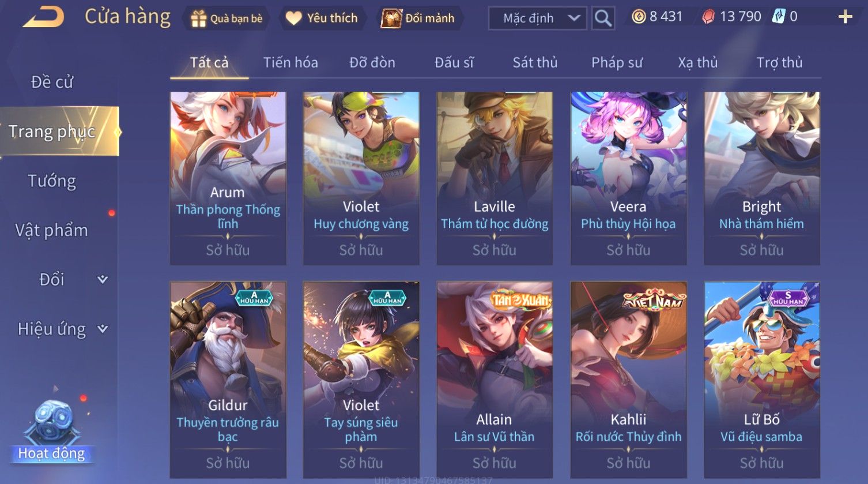Select the Lữ Bố Vũ điệu samba skin

tap(761, 380)
